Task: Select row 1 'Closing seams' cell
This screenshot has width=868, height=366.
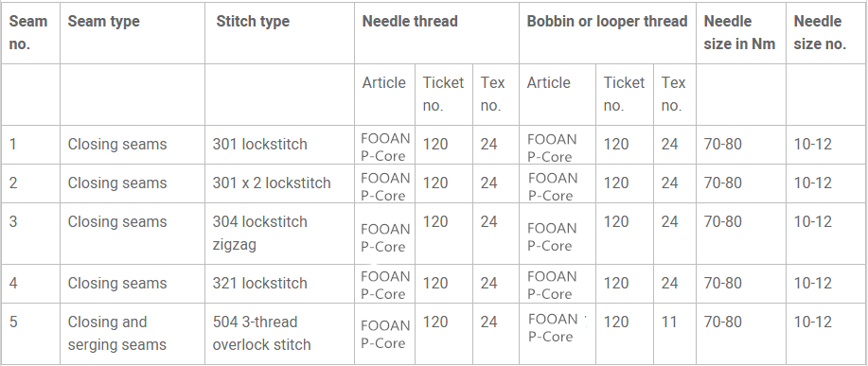Action: click(116, 145)
